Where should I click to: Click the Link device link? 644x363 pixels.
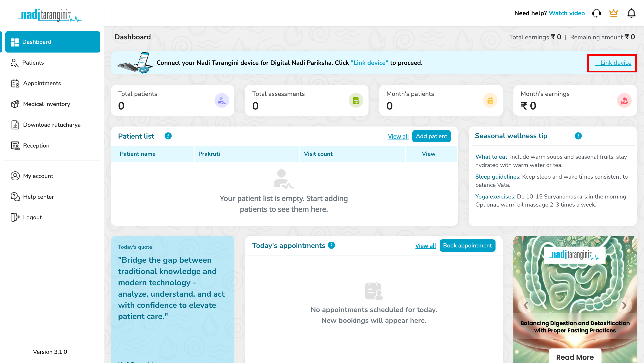pos(613,63)
